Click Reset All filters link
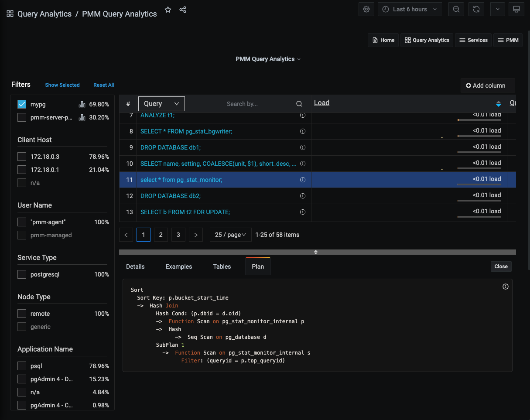This screenshot has height=420, width=530. point(104,85)
